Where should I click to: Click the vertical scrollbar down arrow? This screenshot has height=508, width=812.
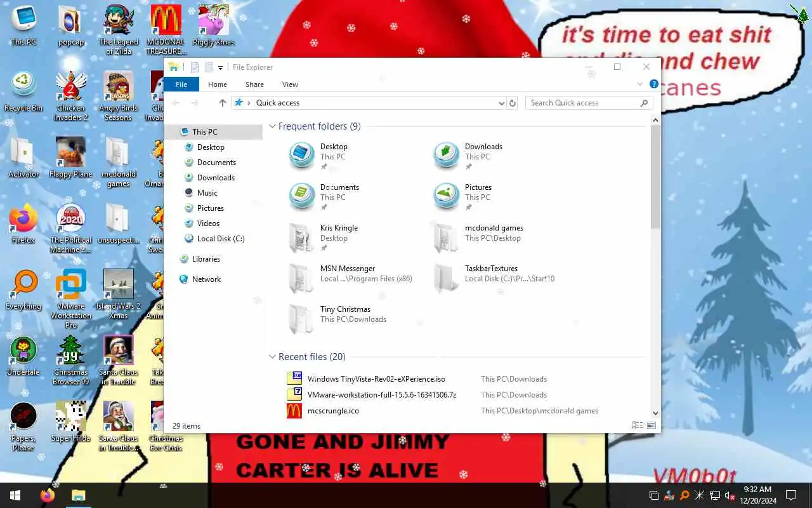[x=655, y=413]
